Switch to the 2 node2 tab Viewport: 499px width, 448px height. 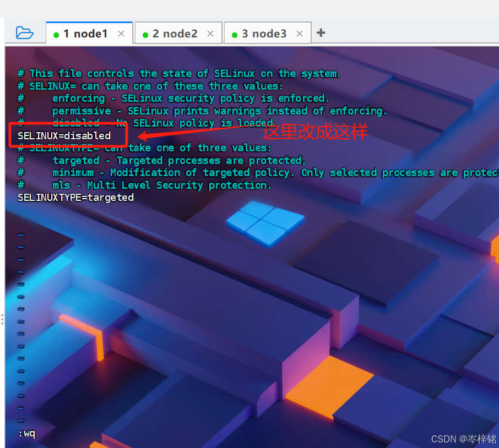coord(178,33)
